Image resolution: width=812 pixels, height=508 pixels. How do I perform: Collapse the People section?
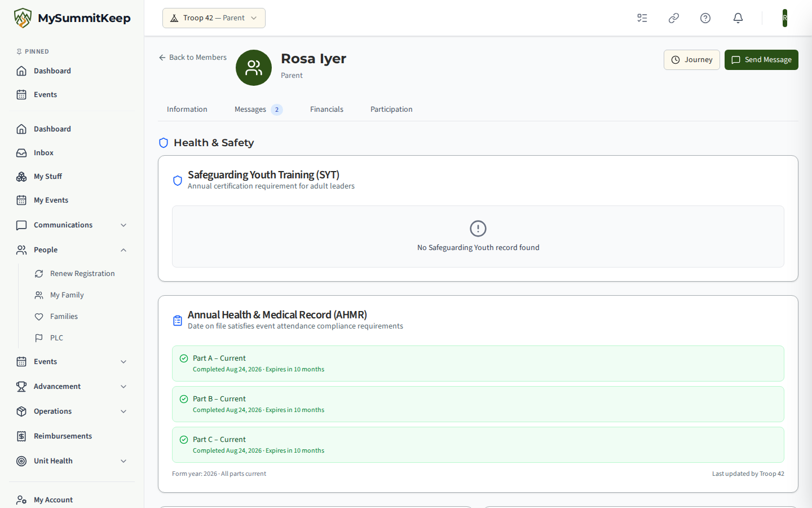click(72, 249)
